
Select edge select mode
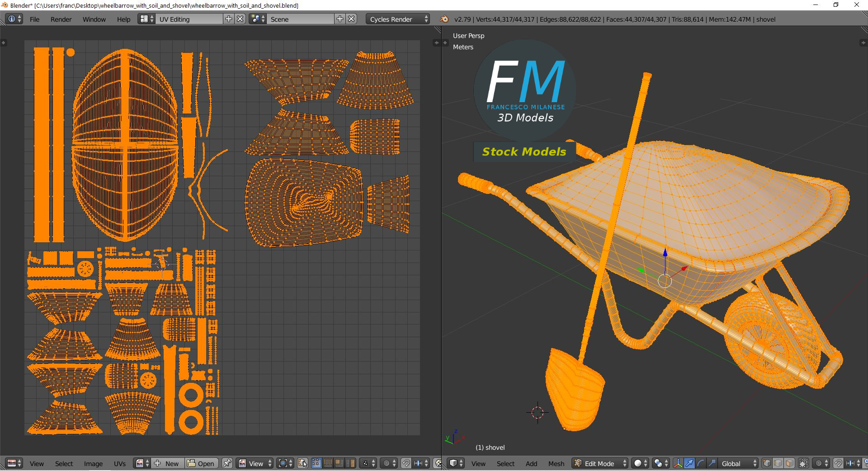point(778,463)
